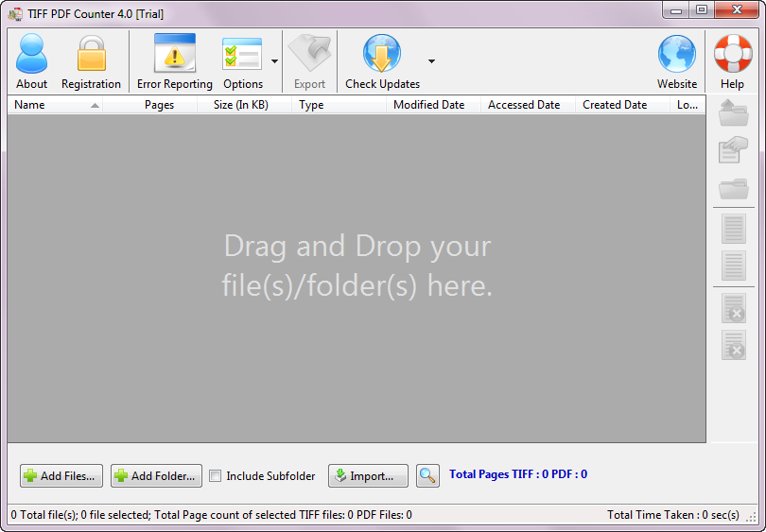Click the truncated Lo... column header
The width and height of the screenshot is (766, 532).
(x=688, y=105)
